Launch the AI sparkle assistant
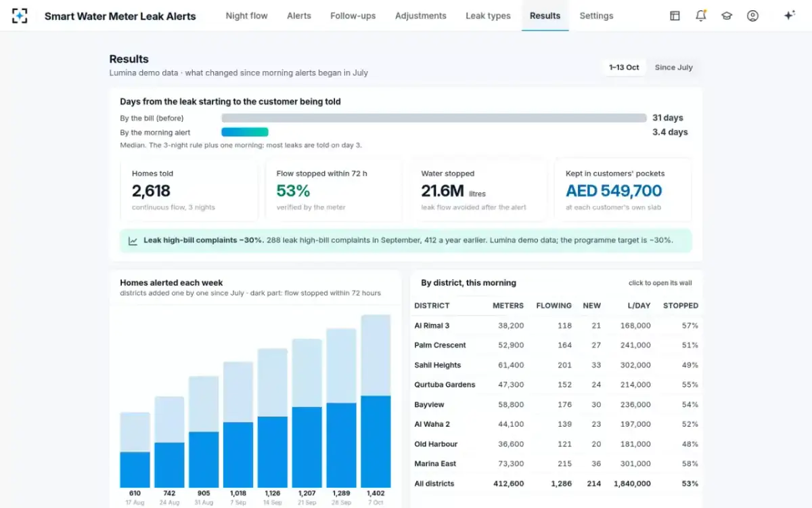The image size is (812, 508). tap(789, 16)
